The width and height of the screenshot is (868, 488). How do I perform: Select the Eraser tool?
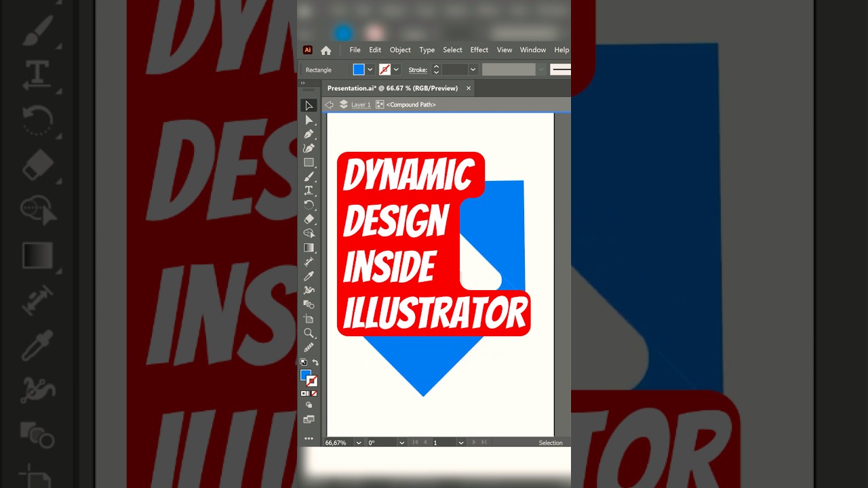309,219
